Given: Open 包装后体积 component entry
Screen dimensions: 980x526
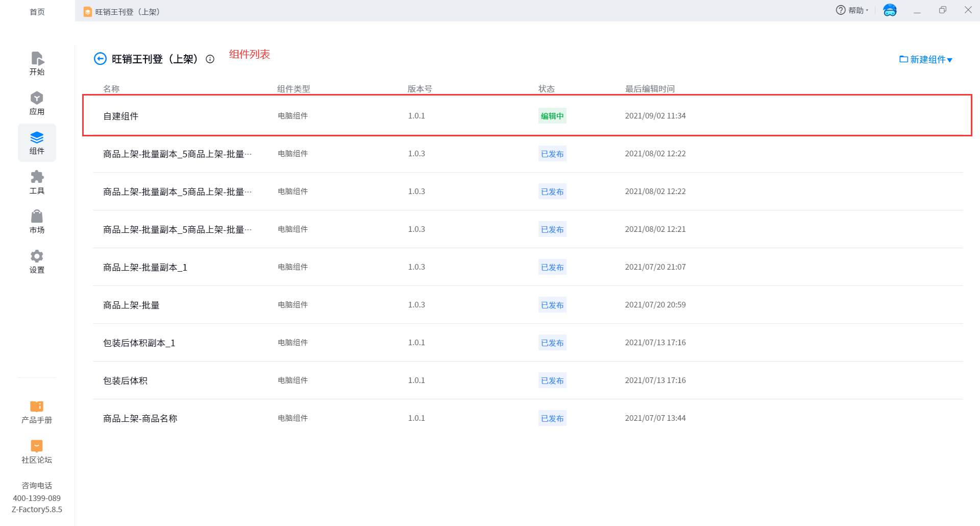Looking at the screenshot, I should click(x=125, y=381).
